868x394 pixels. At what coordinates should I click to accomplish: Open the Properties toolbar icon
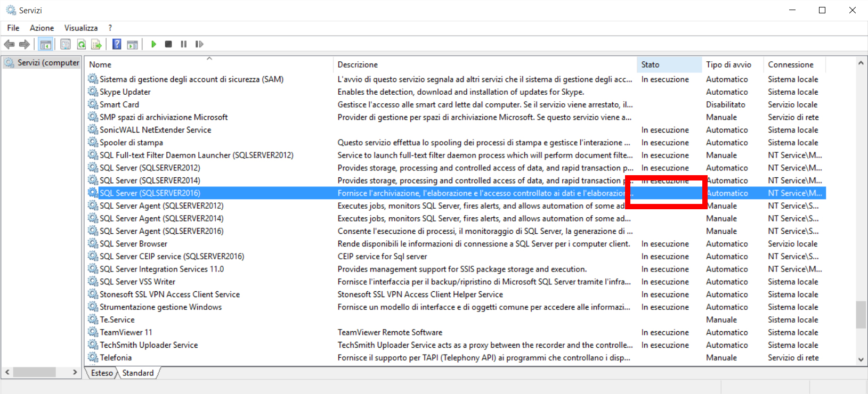pos(66,44)
